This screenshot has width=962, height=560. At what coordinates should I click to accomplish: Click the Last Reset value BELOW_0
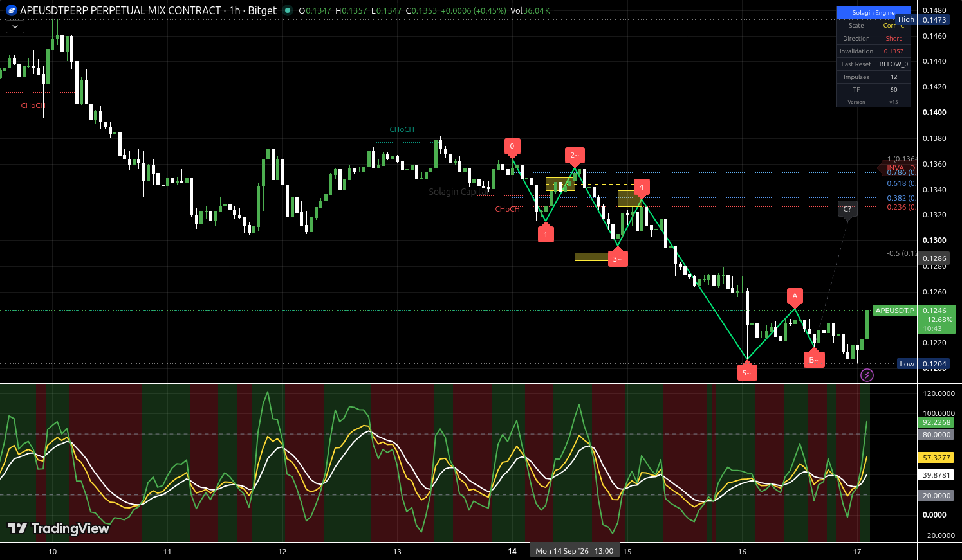(x=893, y=64)
